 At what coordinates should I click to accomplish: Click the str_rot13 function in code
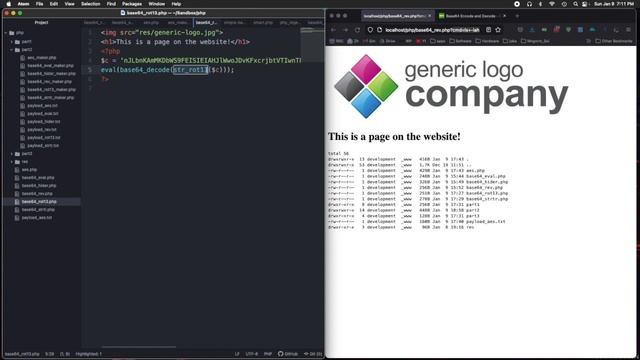(x=190, y=70)
